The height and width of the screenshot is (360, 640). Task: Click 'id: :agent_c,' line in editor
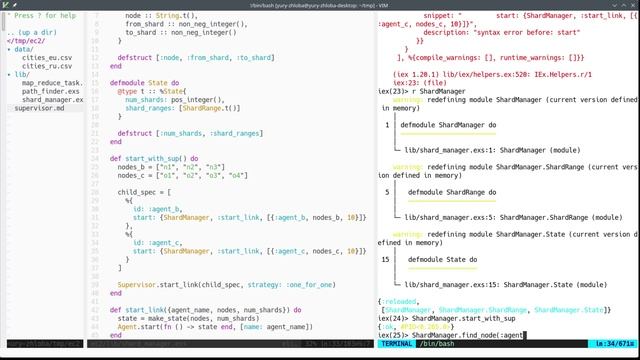coord(158,242)
